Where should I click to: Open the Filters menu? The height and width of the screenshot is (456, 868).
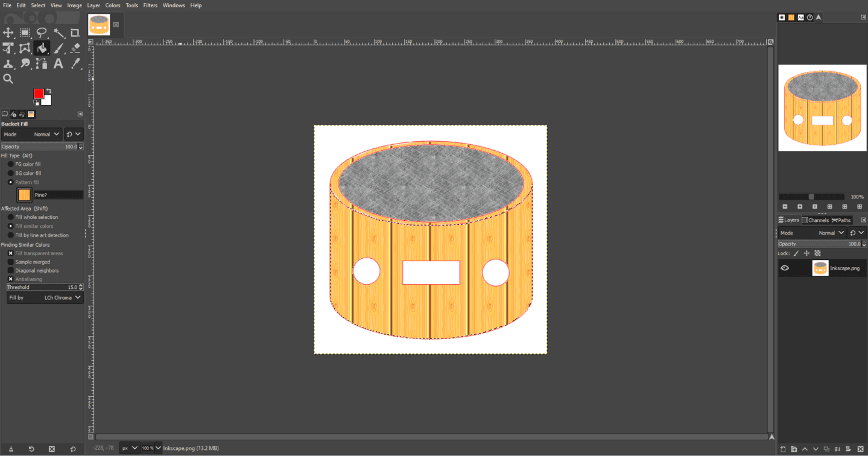tap(150, 5)
